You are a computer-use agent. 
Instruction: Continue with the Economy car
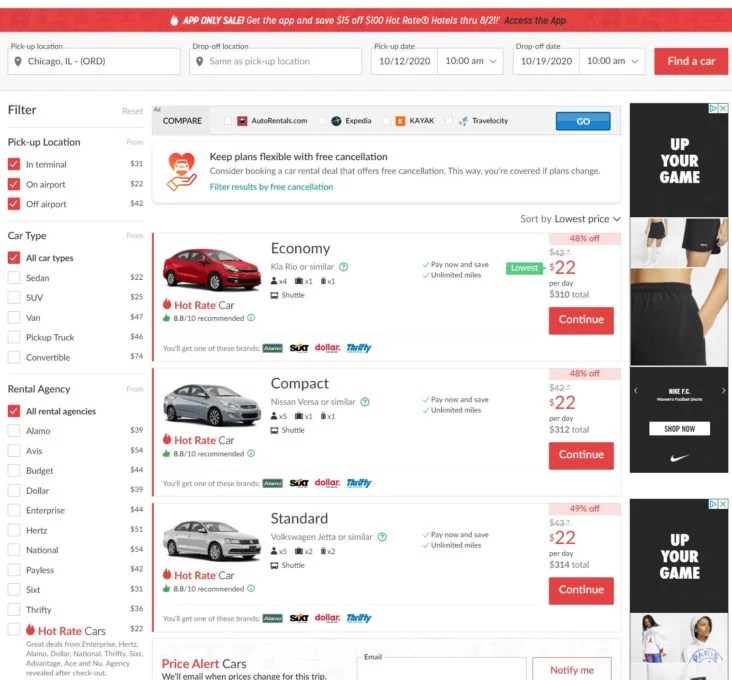[581, 320]
